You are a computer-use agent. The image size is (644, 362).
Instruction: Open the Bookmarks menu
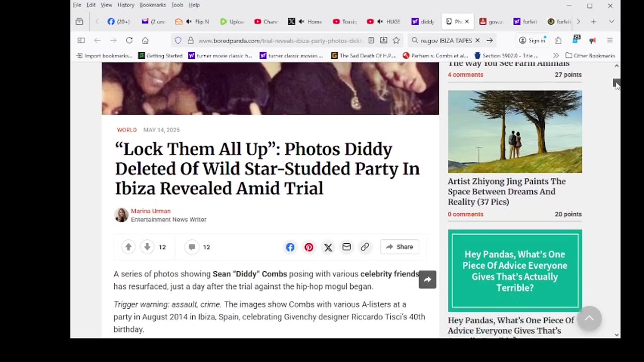point(152,5)
